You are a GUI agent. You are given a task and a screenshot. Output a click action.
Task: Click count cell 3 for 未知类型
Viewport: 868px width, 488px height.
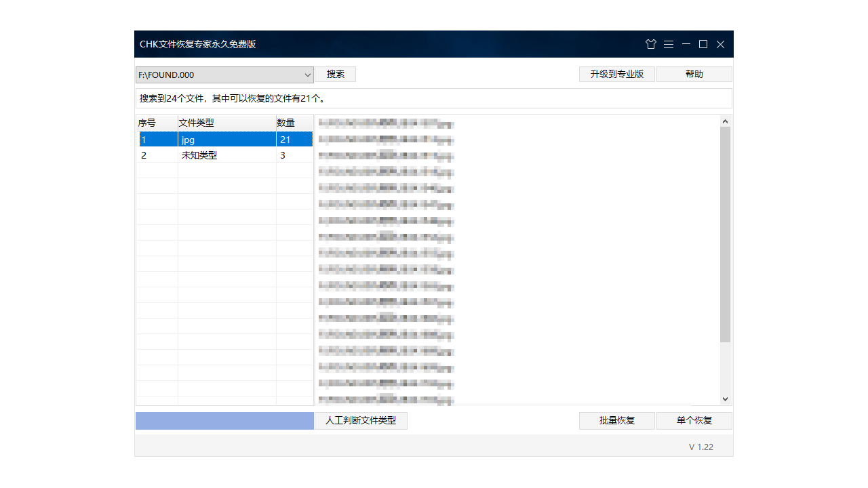tap(294, 155)
